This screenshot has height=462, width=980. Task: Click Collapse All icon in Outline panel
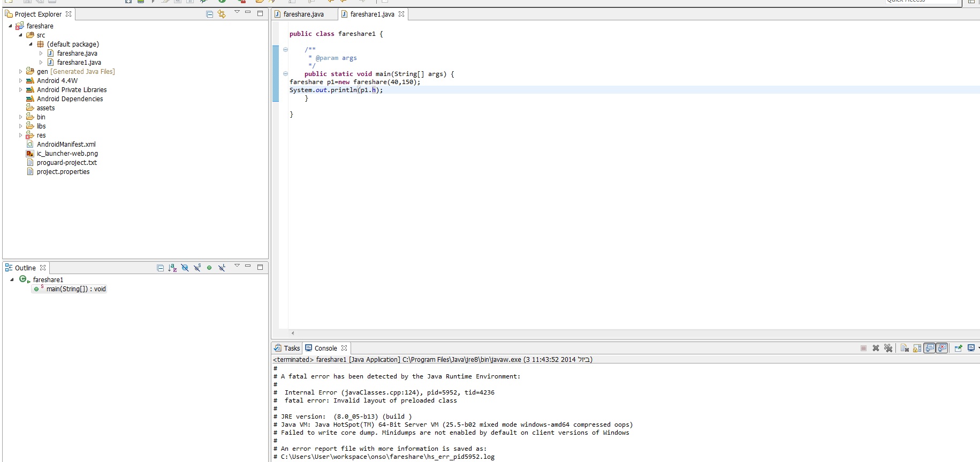click(160, 268)
